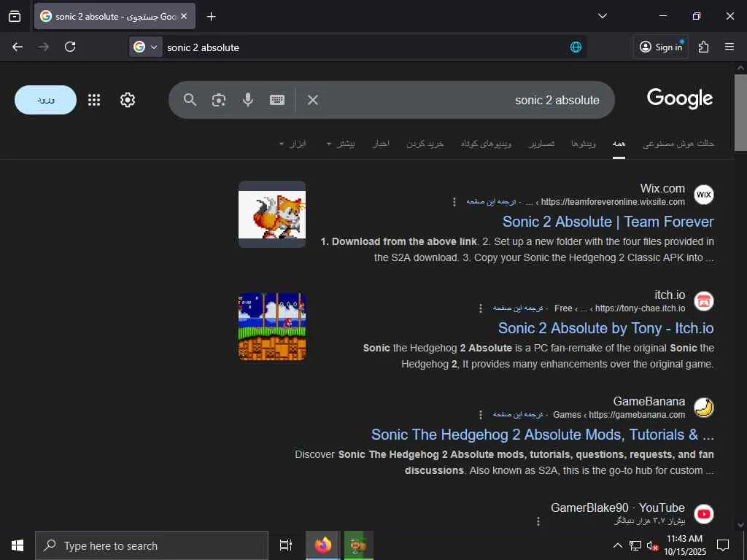
Task: Open Firefox View icon in tab bar
Action: 15,16
